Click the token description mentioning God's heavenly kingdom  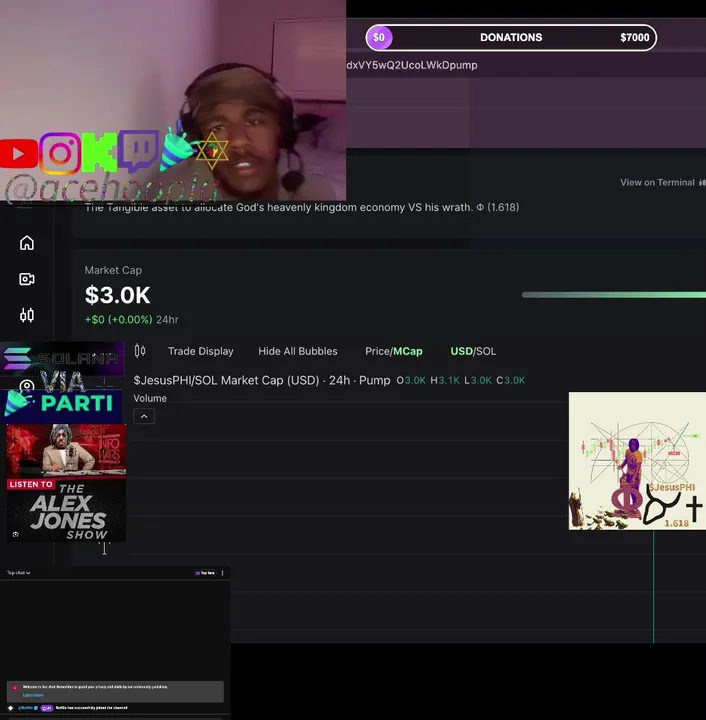[302, 207]
